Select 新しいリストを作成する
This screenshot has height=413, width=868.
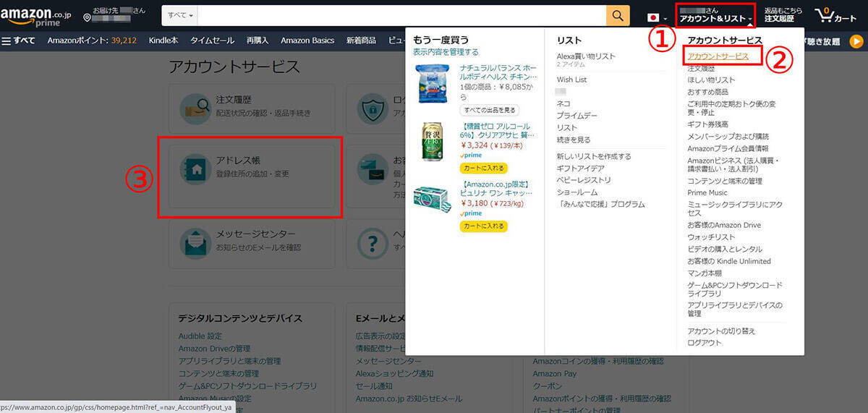point(593,156)
